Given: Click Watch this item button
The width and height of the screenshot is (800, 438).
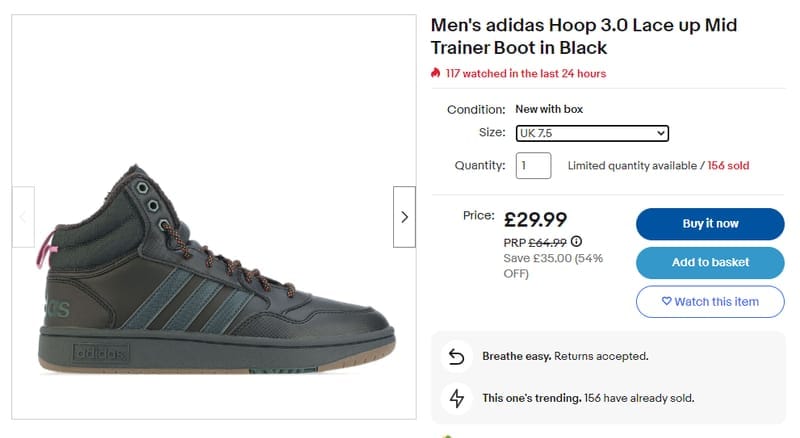Looking at the screenshot, I should pyautogui.click(x=710, y=302).
